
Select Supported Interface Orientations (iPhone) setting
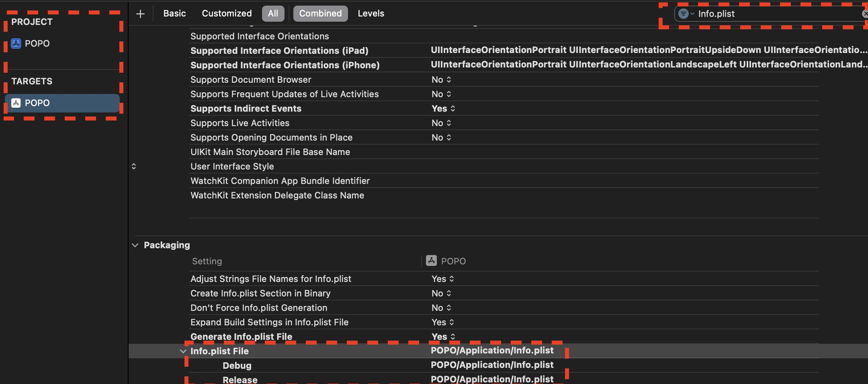pos(285,65)
